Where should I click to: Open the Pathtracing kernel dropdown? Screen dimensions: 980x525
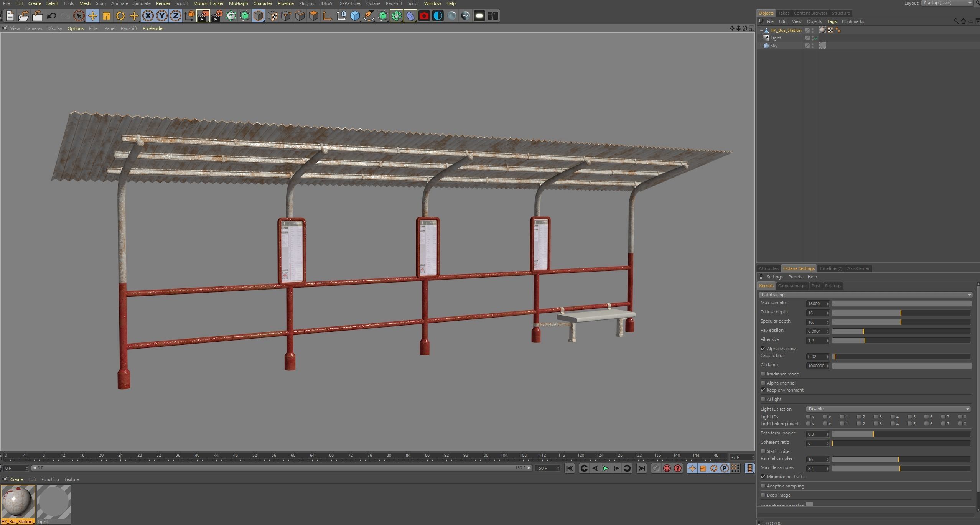tap(865, 295)
